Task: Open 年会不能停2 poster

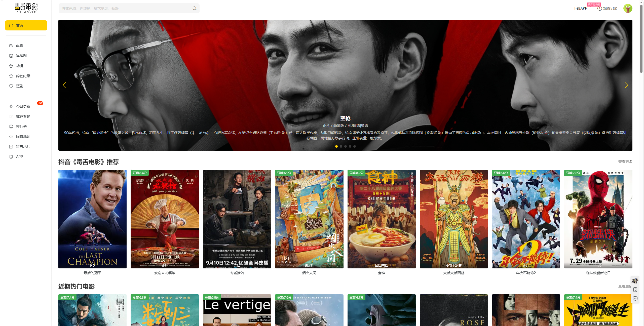Action: 526,219
